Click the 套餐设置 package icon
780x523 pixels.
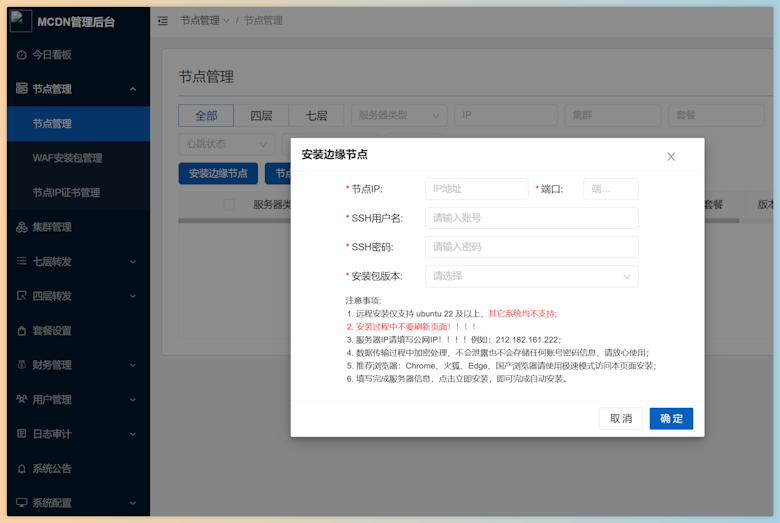[21, 331]
